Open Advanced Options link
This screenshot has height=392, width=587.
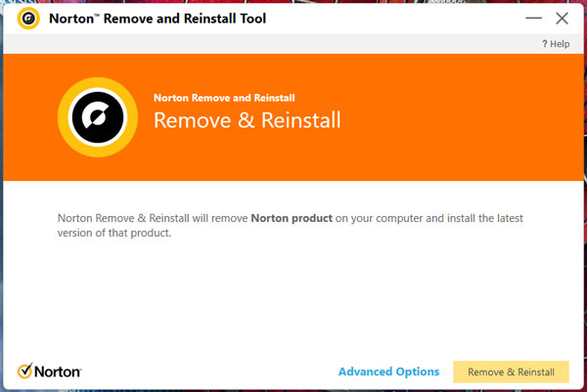(388, 371)
